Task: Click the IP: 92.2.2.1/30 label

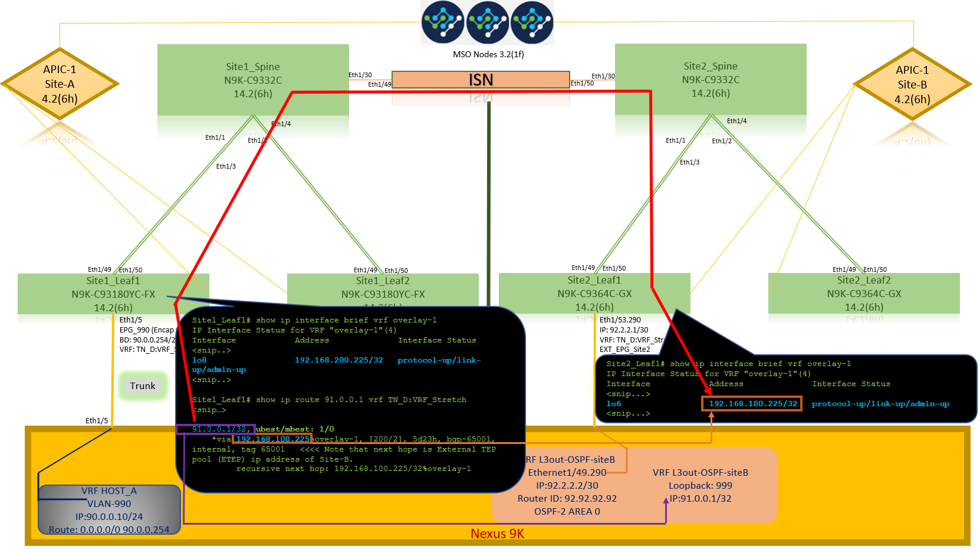Action: (x=624, y=330)
